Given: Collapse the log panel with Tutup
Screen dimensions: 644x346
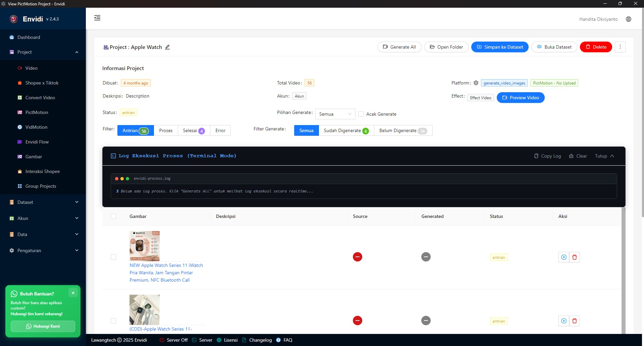Looking at the screenshot, I should (x=604, y=156).
